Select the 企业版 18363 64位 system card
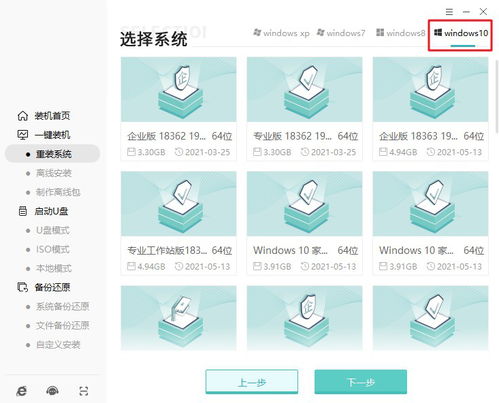This screenshot has height=403, width=499. pyautogui.click(x=431, y=109)
